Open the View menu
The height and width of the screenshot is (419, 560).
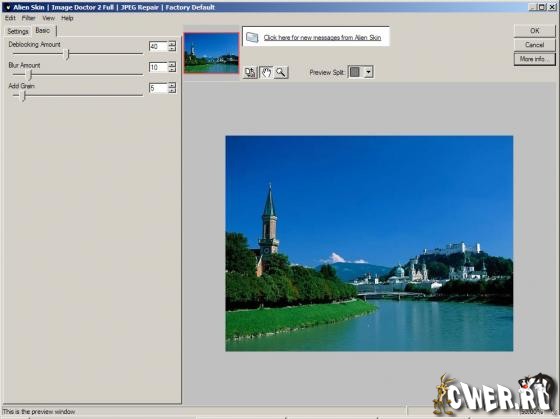(49, 18)
